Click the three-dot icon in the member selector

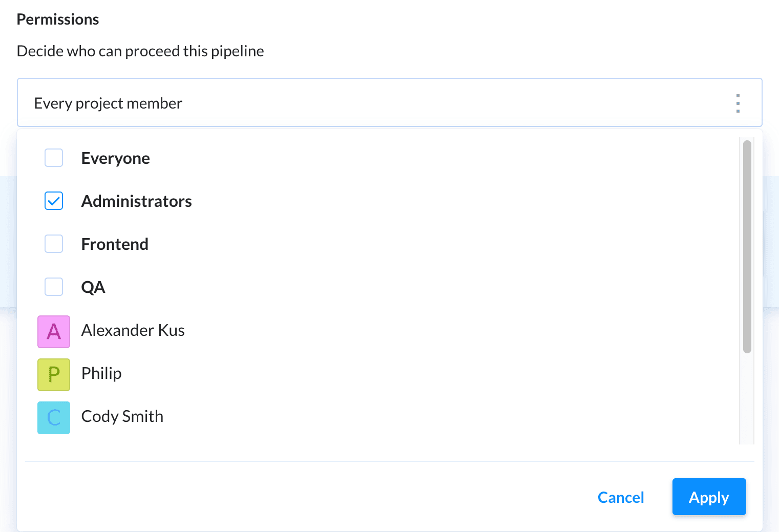point(738,103)
